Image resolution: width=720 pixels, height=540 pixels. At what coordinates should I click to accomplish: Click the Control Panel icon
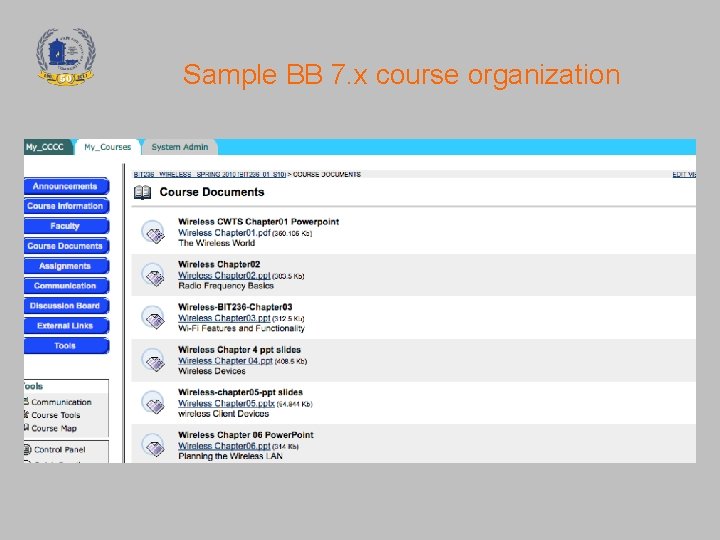click(x=28, y=450)
